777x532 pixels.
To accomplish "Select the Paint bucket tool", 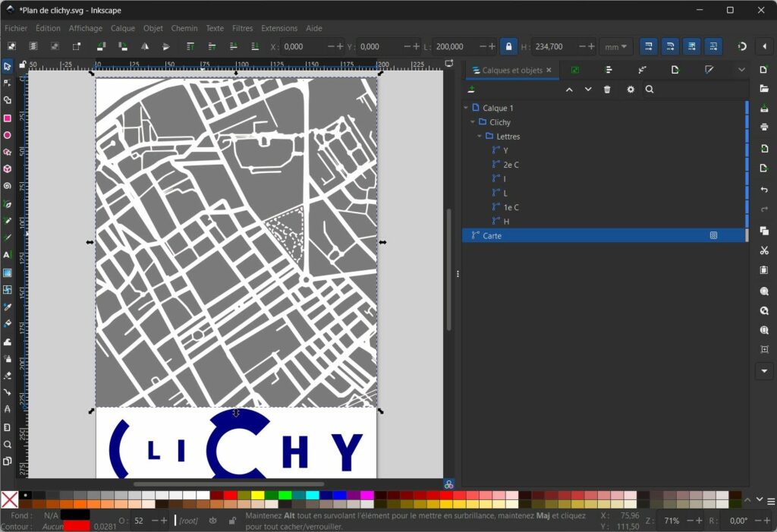I will [x=7, y=324].
